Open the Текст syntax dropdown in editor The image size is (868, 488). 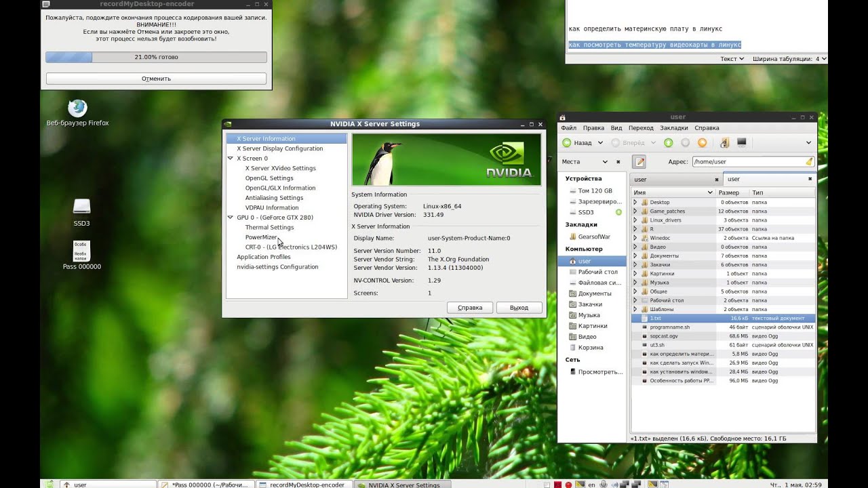point(732,59)
